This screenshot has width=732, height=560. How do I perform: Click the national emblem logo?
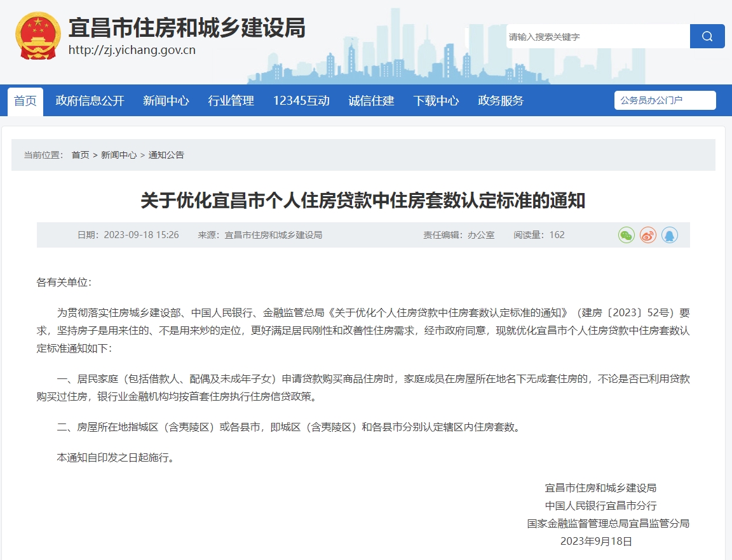click(38, 36)
